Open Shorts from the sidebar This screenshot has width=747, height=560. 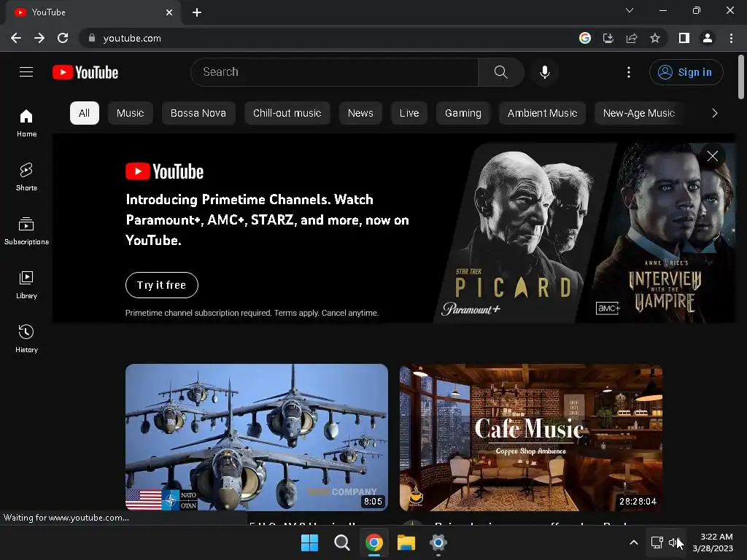26,176
